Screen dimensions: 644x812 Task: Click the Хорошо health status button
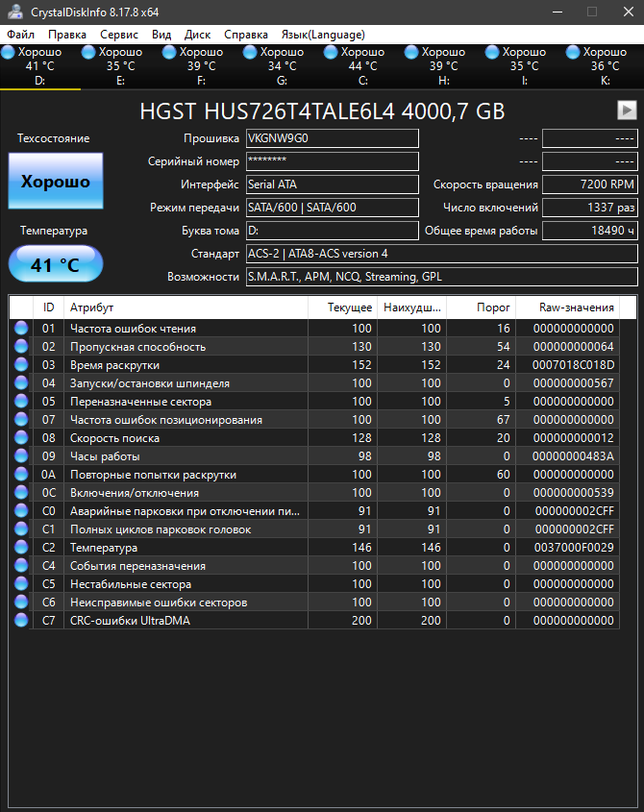pyautogui.click(x=56, y=181)
